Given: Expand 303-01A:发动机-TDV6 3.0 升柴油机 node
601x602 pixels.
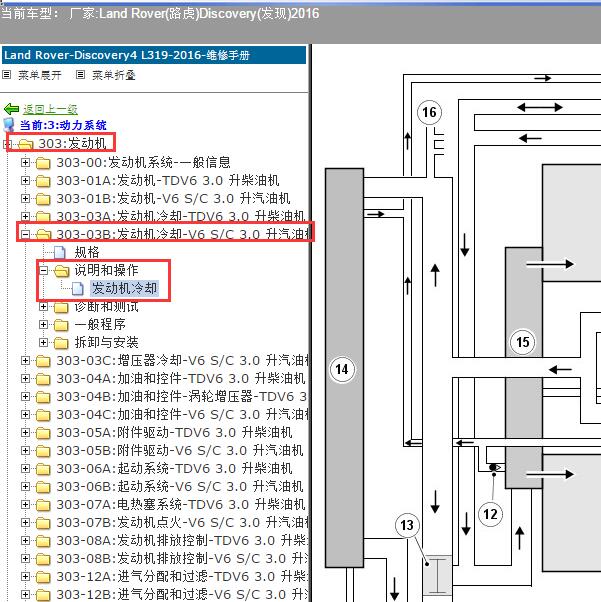Looking at the screenshot, I should click(25, 180).
